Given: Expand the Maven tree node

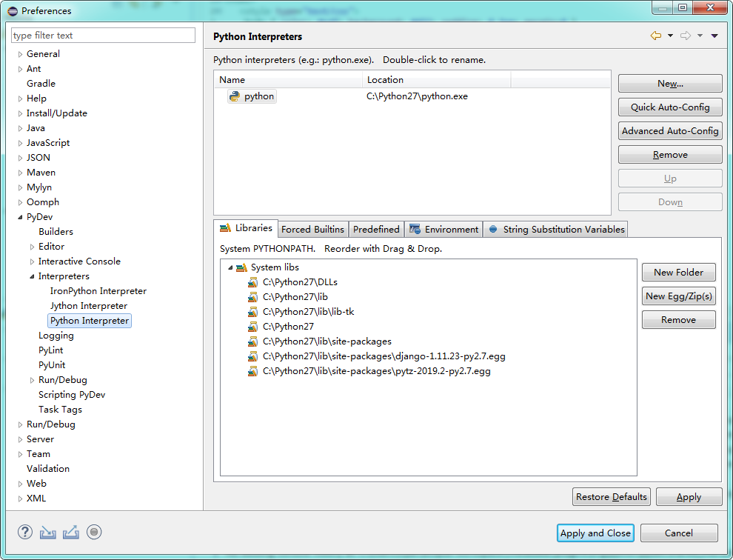Looking at the screenshot, I should click(20, 173).
